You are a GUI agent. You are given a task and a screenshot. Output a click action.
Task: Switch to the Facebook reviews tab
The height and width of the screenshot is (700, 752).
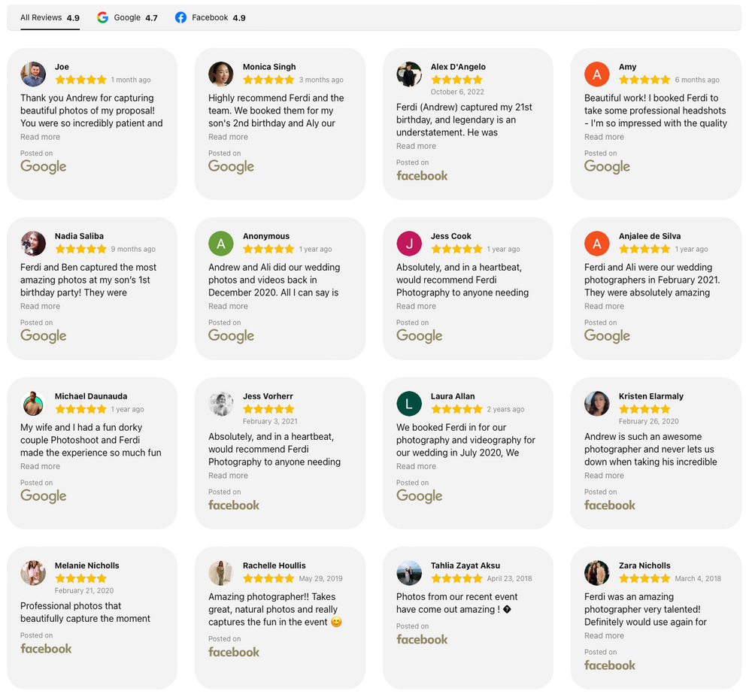click(x=210, y=18)
